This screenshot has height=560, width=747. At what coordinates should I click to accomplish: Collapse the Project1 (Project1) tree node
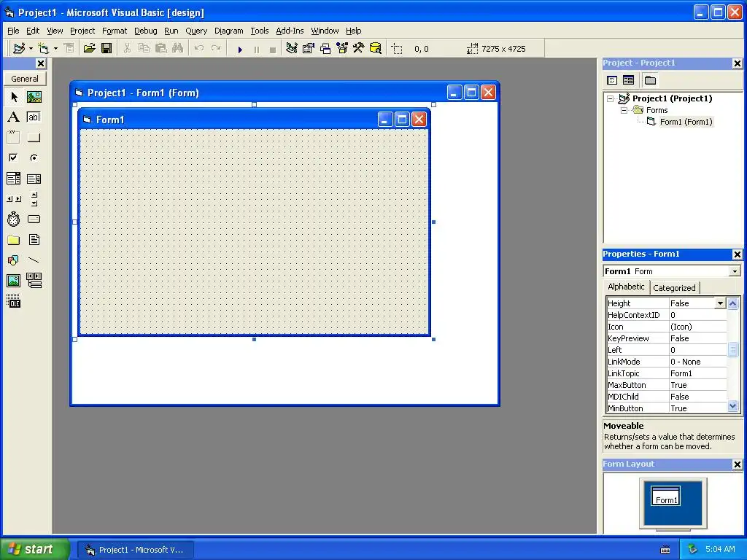click(611, 98)
